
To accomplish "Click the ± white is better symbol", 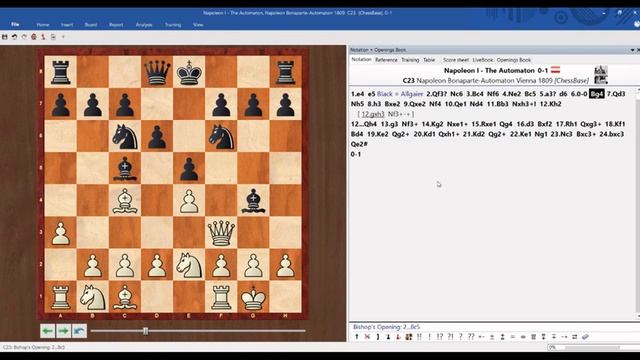I will [x=492, y=337].
